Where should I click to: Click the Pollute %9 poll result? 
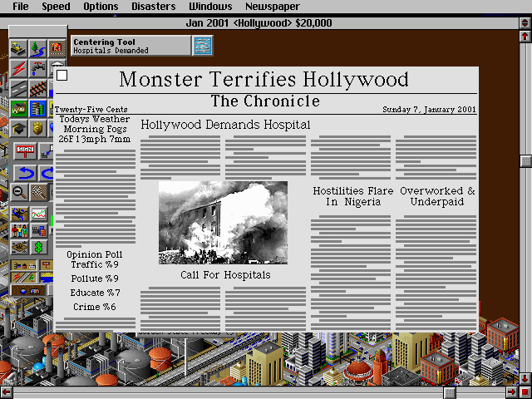point(95,278)
